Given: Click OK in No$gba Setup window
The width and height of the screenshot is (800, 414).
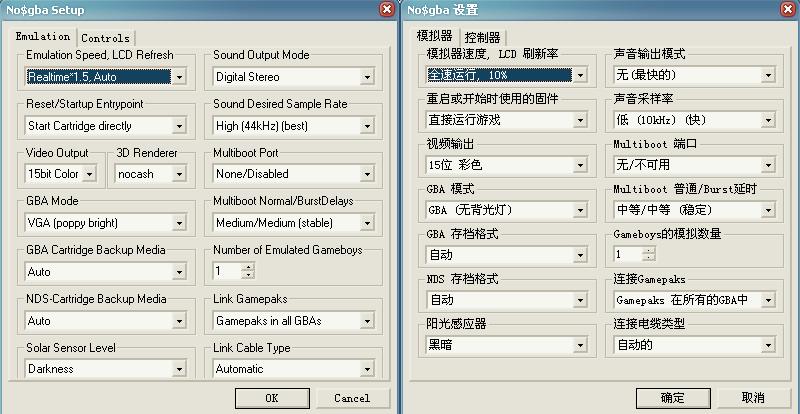Looking at the screenshot, I should 272,398.
